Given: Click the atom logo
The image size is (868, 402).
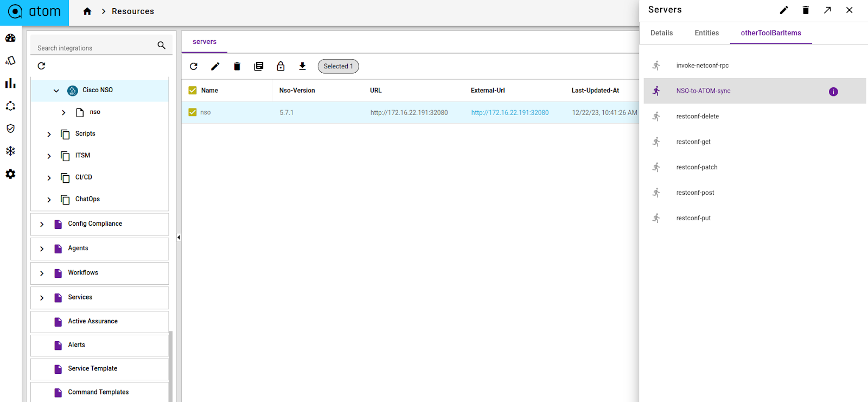Looking at the screenshot, I should [x=34, y=11].
